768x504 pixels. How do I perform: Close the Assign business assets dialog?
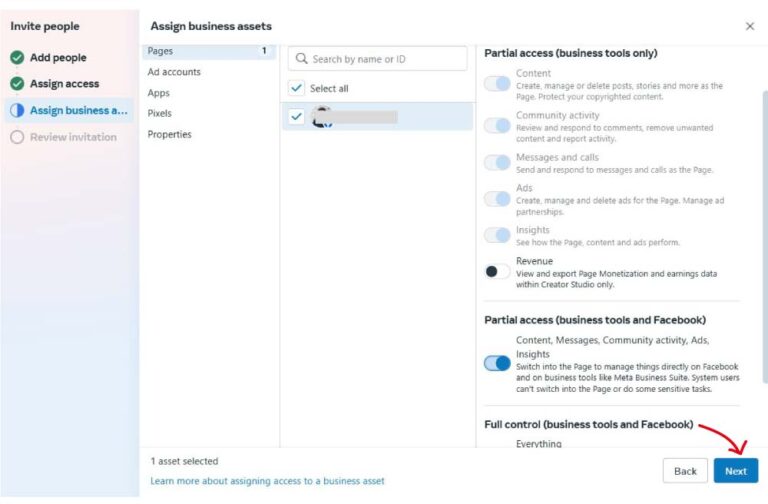(x=750, y=26)
